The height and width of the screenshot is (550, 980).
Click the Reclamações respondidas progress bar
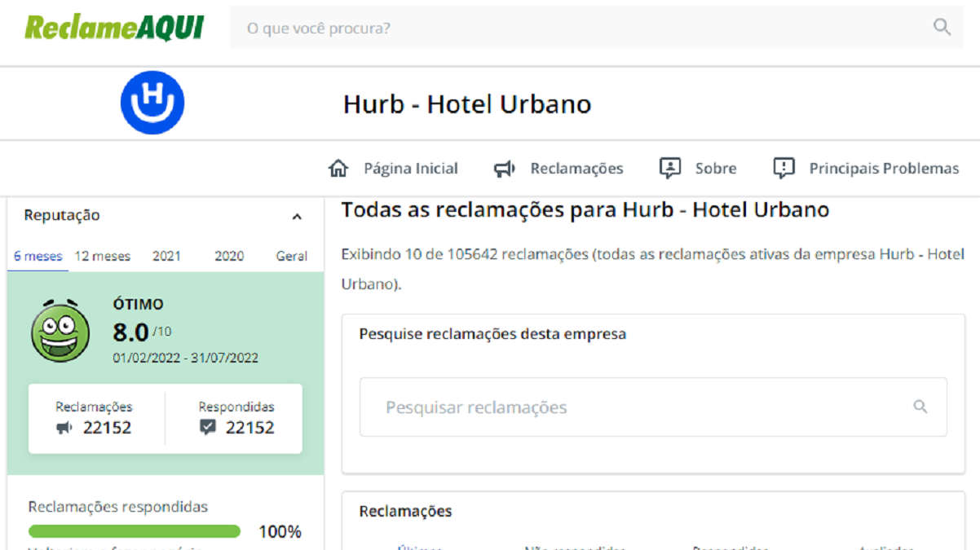tap(135, 532)
